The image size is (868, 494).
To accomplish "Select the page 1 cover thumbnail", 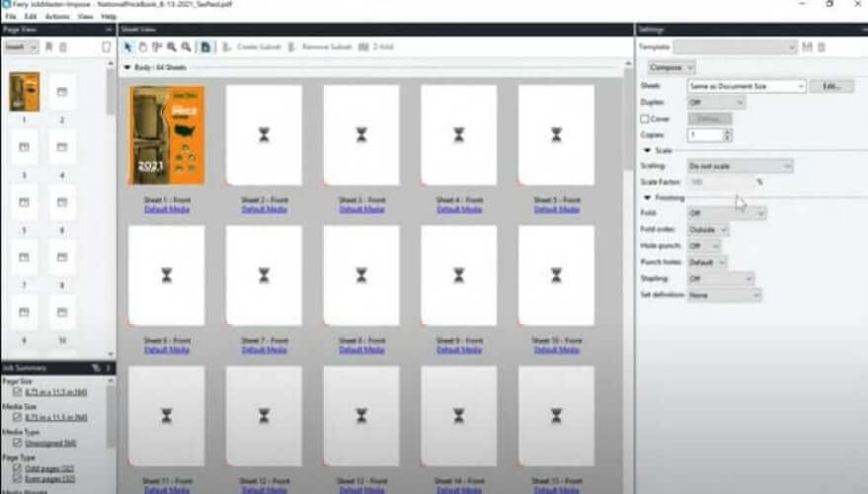I will [24, 92].
